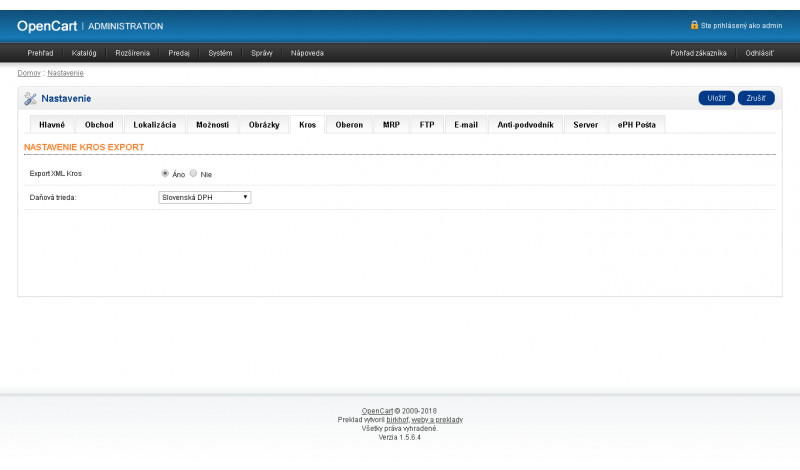Open the Správy menu
Viewport: 800px width, 470px height.
pyautogui.click(x=262, y=53)
